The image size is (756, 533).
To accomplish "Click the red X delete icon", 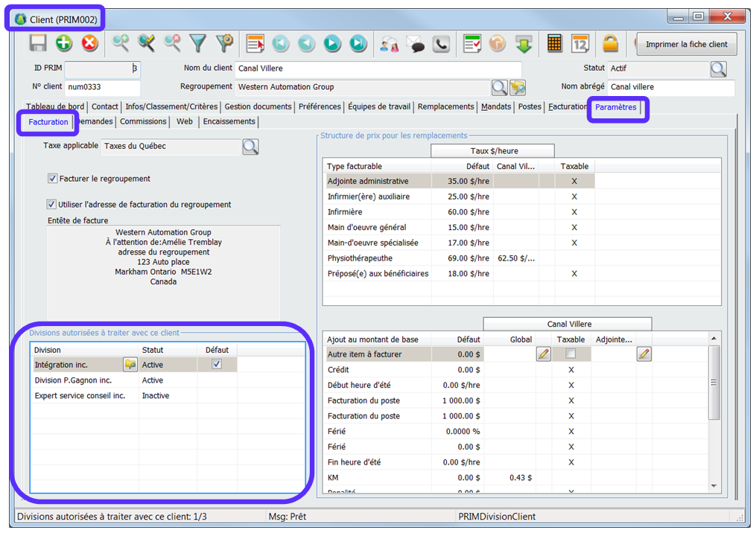I will (90, 44).
